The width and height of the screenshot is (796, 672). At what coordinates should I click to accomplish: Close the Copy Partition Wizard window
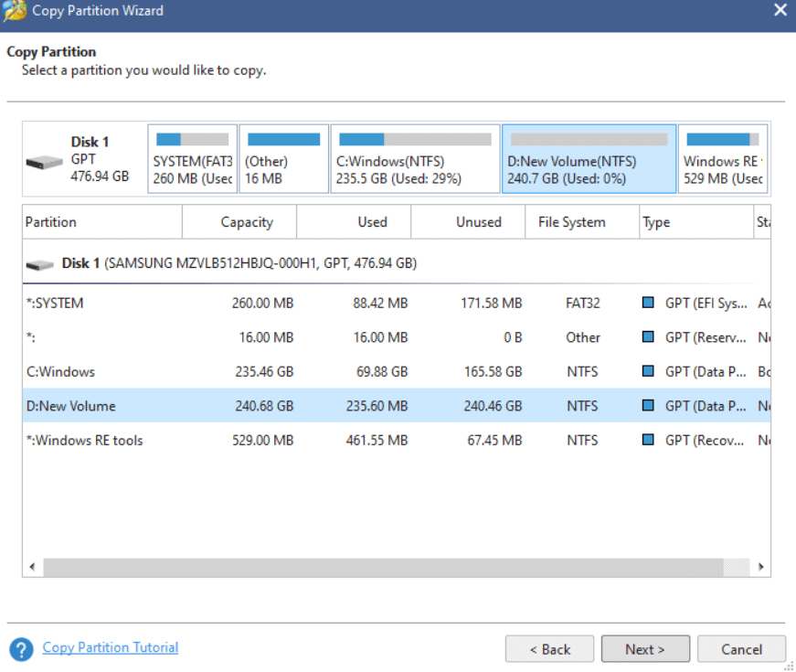780,10
